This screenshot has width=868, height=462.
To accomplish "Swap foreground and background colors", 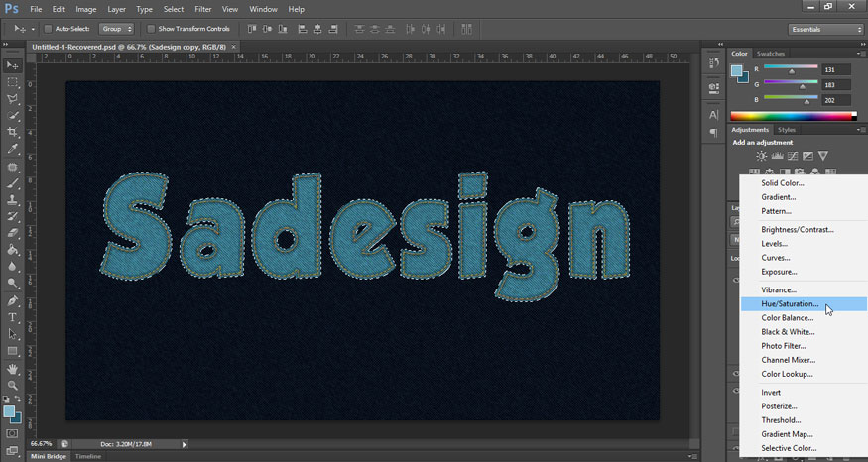I will tap(17, 398).
